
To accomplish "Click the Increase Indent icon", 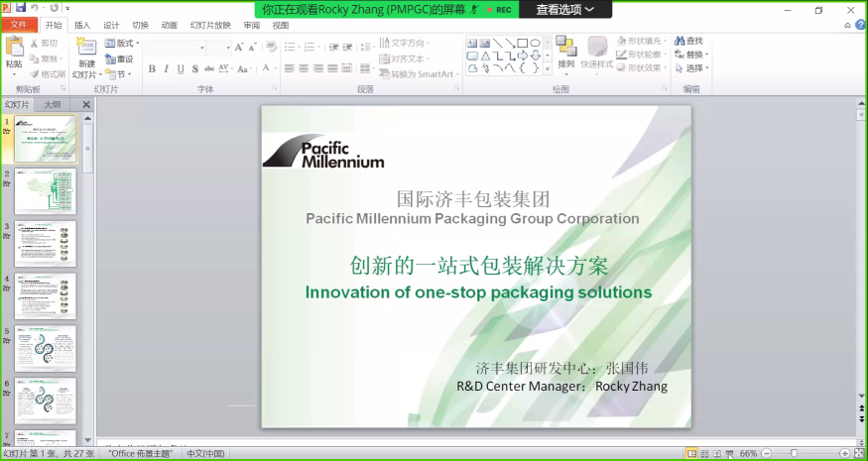I will 347,48.
